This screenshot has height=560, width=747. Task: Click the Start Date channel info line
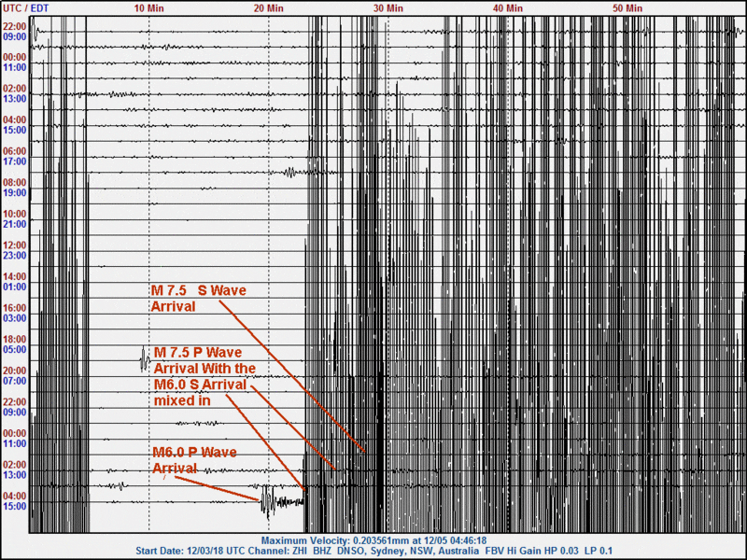pyautogui.click(x=372, y=551)
